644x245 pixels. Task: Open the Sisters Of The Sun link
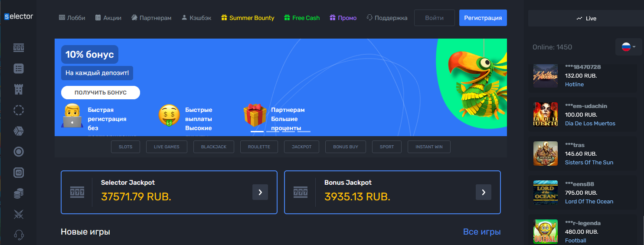pyautogui.click(x=589, y=163)
